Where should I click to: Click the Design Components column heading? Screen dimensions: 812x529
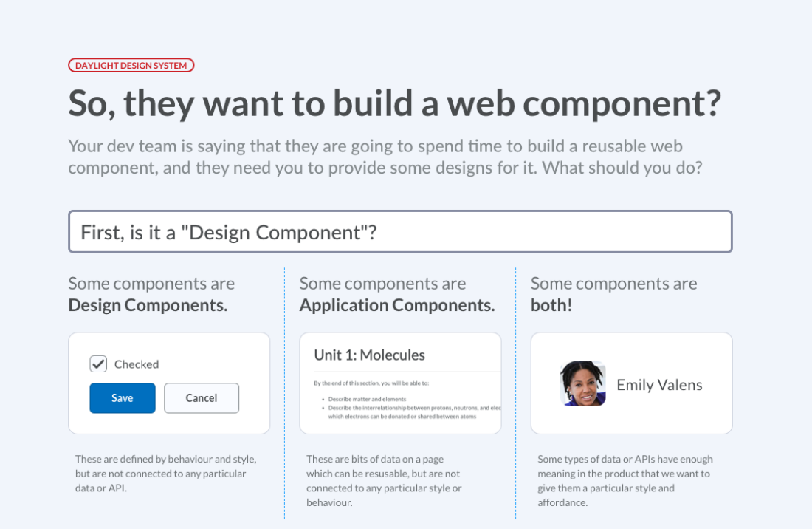(x=151, y=294)
